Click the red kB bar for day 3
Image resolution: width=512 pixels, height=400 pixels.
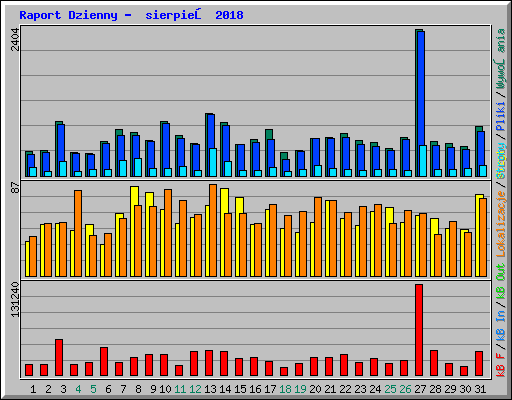[59, 358]
